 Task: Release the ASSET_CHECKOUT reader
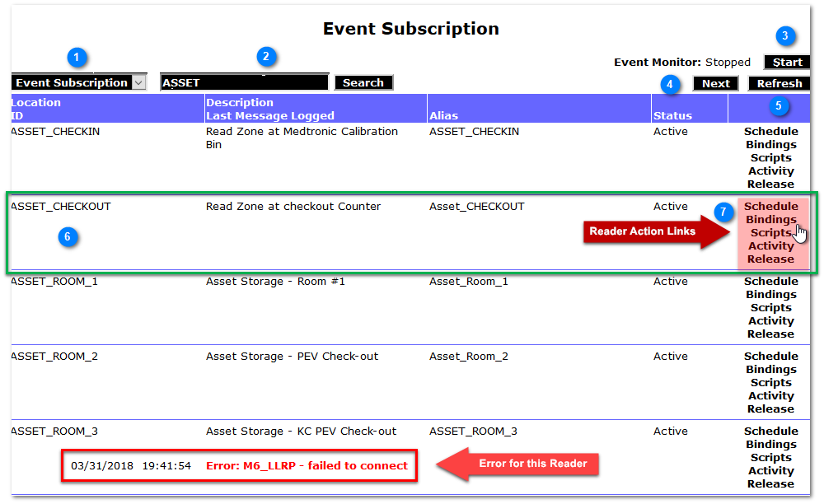click(771, 259)
